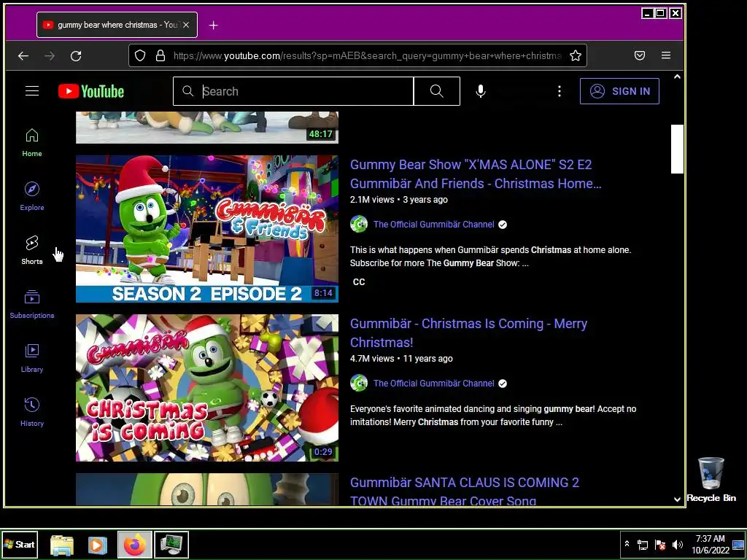Open the Christmas Is Coming video thumbnail
The width and height of the screenshot is (747, 560).
207,388
